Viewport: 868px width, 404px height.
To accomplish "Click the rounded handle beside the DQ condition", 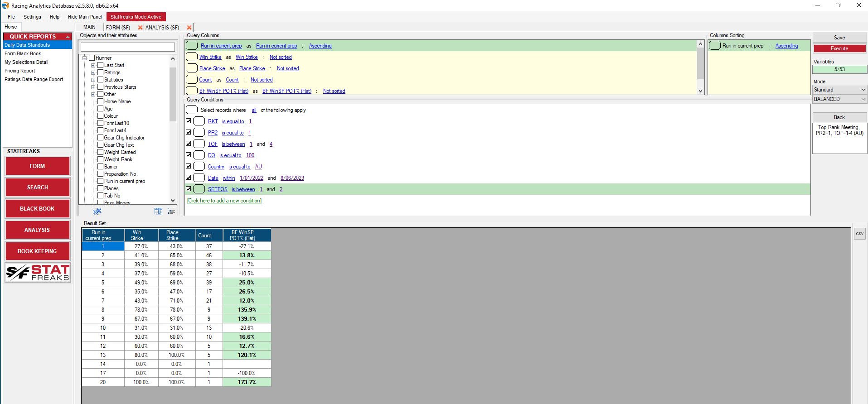I will coord(199,155).
